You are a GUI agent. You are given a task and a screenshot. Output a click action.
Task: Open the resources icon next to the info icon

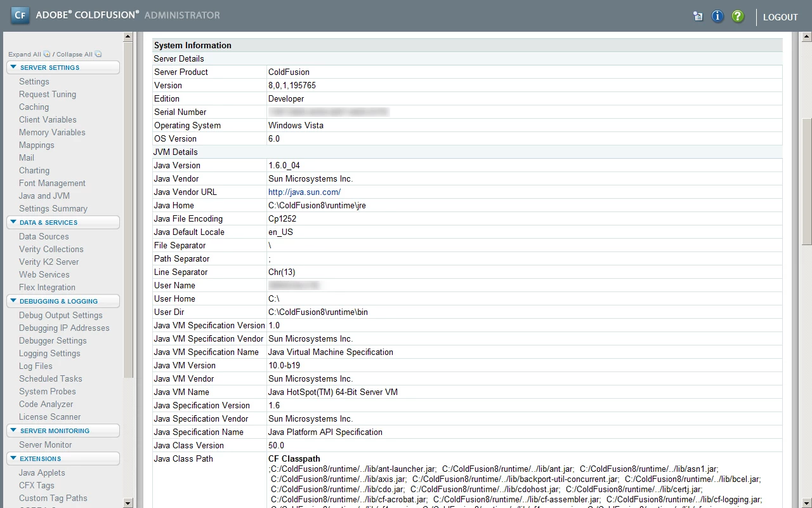[698, 17]
